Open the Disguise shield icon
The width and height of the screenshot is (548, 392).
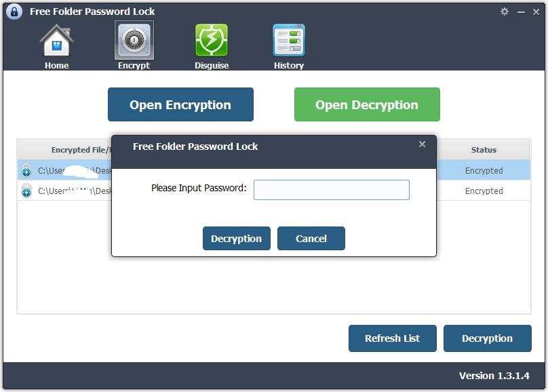click(212, 40)
